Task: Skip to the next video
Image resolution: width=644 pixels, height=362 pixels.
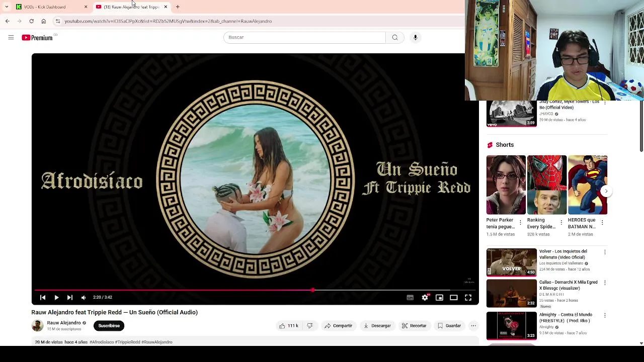Action: click(70, 298)
